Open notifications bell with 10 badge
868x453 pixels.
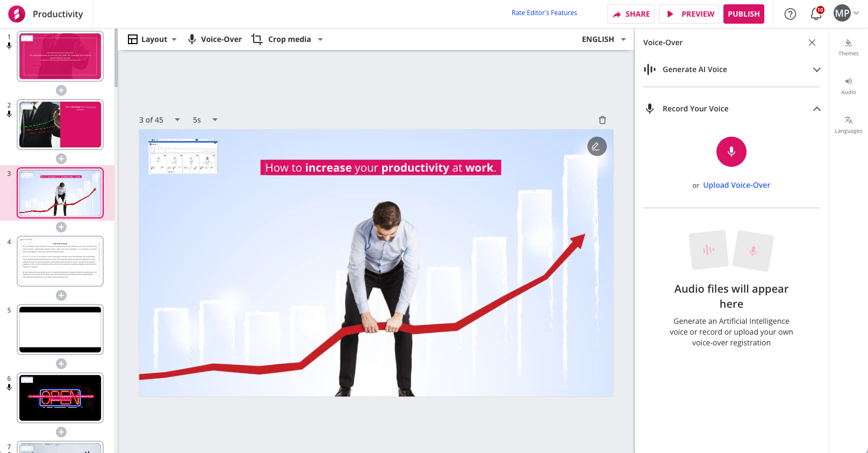click(x=816, y=14)
